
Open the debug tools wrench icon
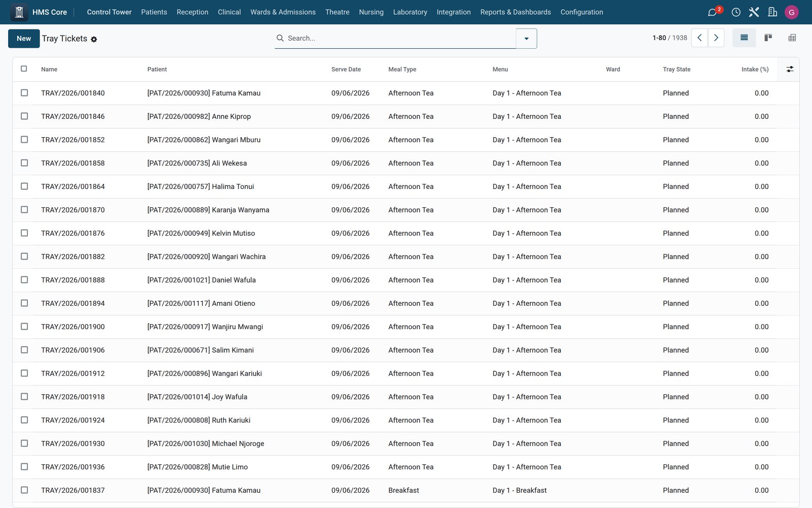pos(754,12)
